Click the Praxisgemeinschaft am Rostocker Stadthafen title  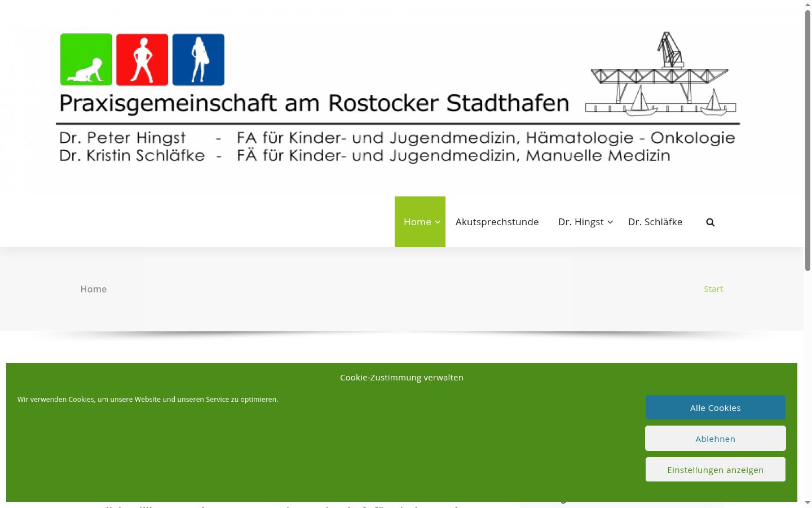pos(314,103)
